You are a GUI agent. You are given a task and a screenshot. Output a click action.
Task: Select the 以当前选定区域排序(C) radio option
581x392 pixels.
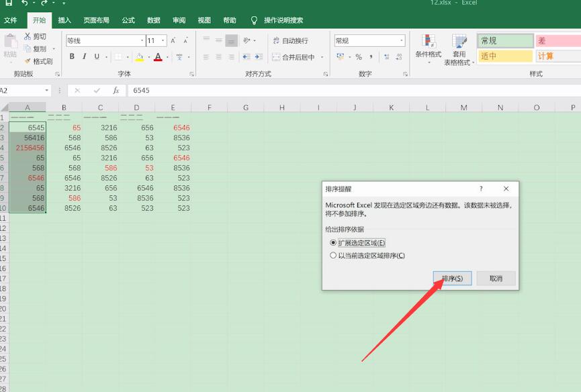pyautogui.click(x=332, y=256)
